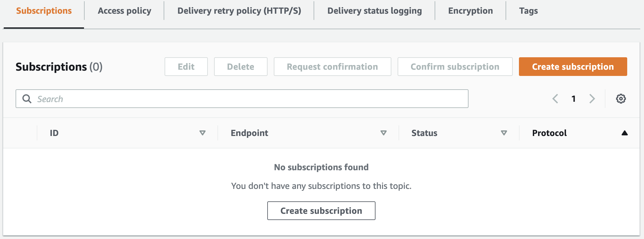This screenshot has width=644, height=239.
Task: Click Confirm subscription button
Action: pyautogui.click(x=455, y=66)
